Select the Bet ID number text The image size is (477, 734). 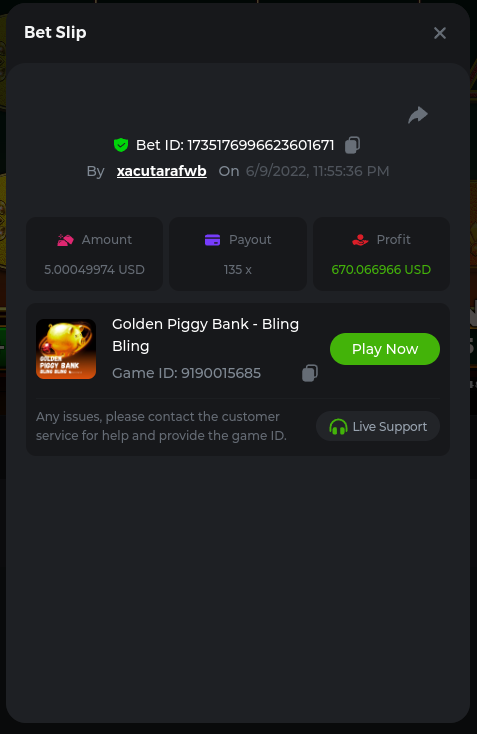point(261,146)
